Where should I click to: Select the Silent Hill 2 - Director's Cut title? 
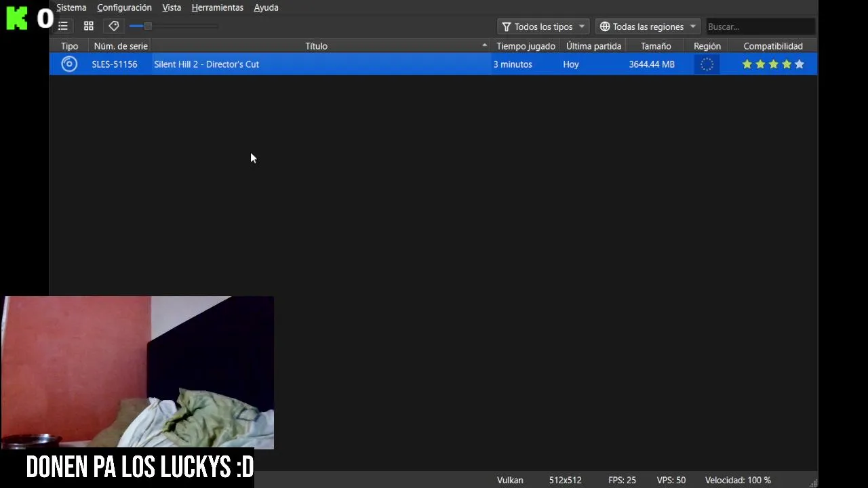pos(206,64)
